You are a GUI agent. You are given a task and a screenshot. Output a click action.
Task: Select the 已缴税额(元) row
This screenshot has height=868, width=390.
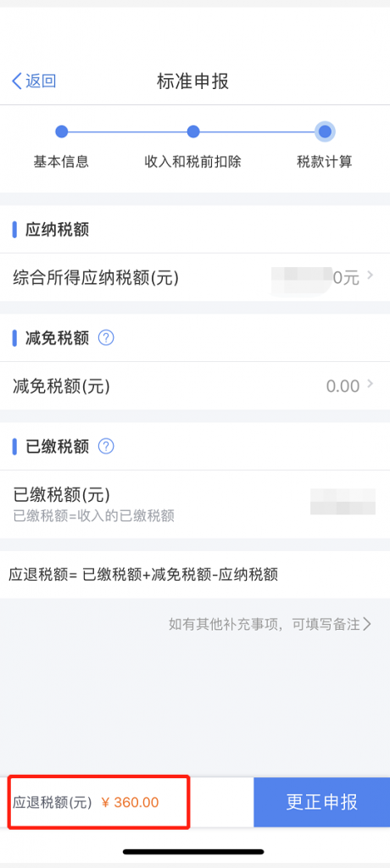[x=195, y=504]
